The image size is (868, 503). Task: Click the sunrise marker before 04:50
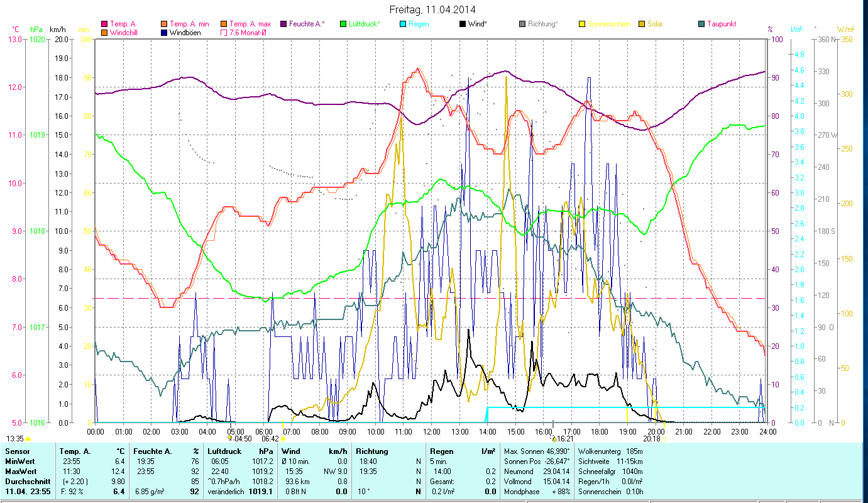pos(230,438)
